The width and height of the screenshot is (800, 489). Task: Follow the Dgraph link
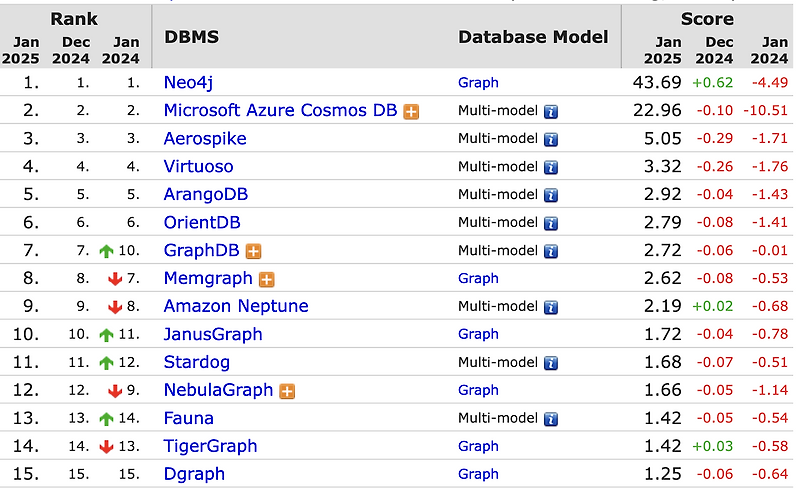[x=194, y=474]
